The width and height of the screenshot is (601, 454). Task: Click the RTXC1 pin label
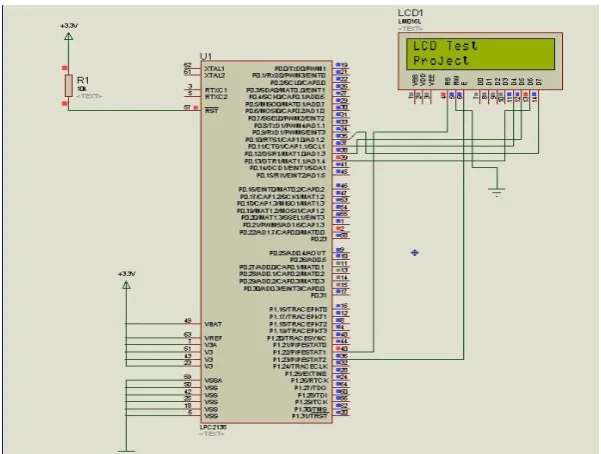(216, 90)
